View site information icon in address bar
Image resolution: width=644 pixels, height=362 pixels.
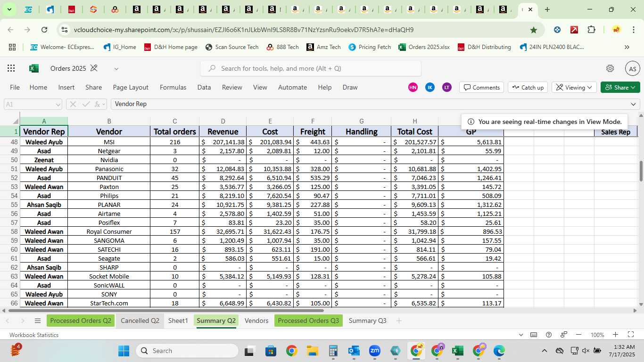click(x=65, y=30)
